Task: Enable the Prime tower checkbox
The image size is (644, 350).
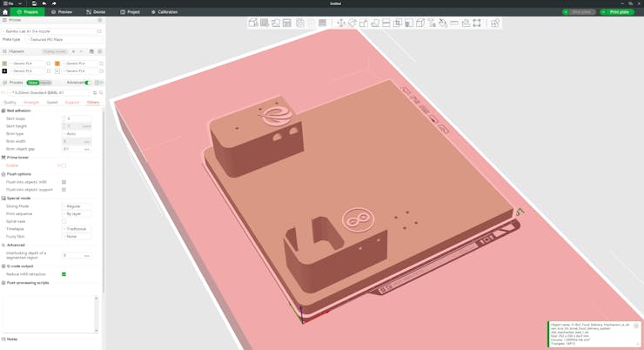Action: pyautogui.click(x=64, y=165)
